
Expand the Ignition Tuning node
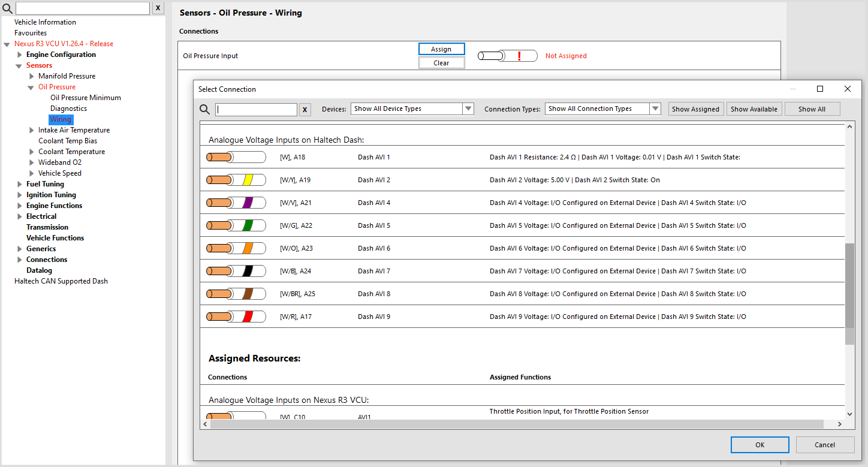(19, 195)
